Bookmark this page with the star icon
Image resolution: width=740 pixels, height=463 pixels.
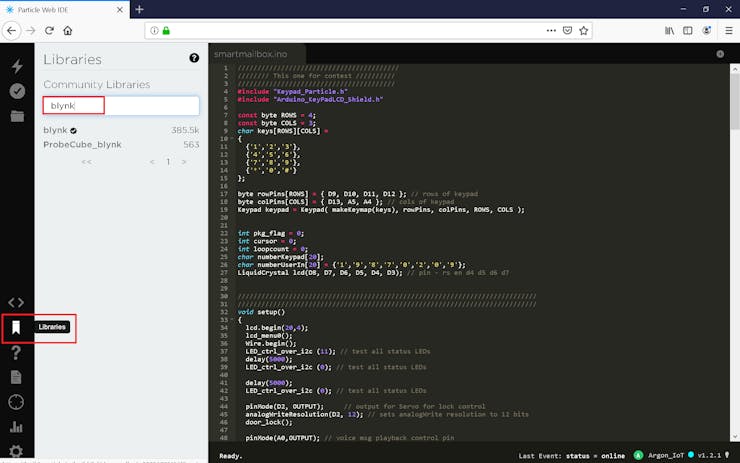pos(584,31)
